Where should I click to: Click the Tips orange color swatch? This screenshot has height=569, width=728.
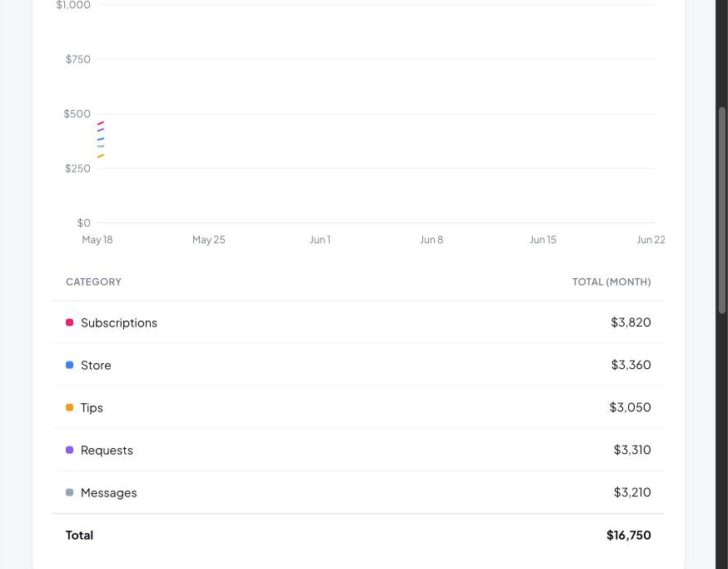(70, 407)
